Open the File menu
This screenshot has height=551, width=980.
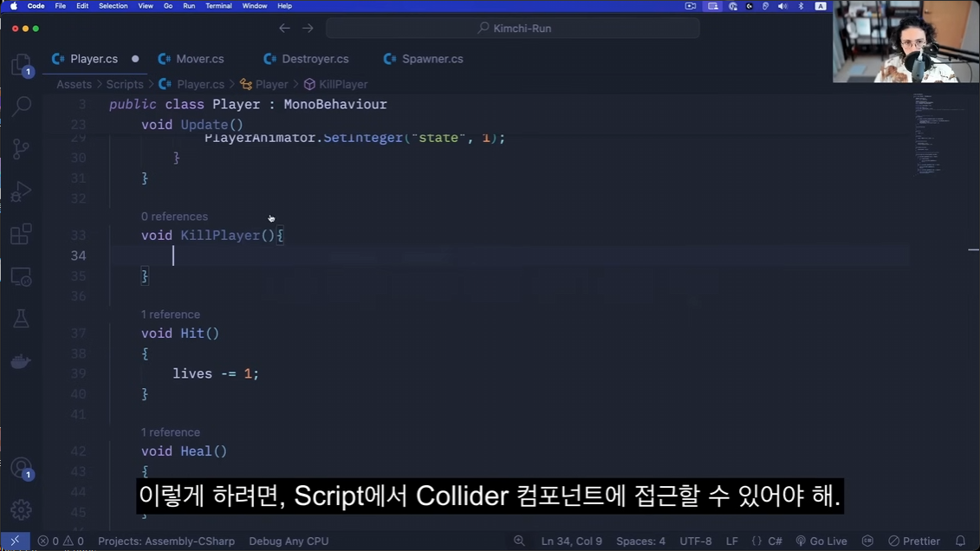(60, 5)
